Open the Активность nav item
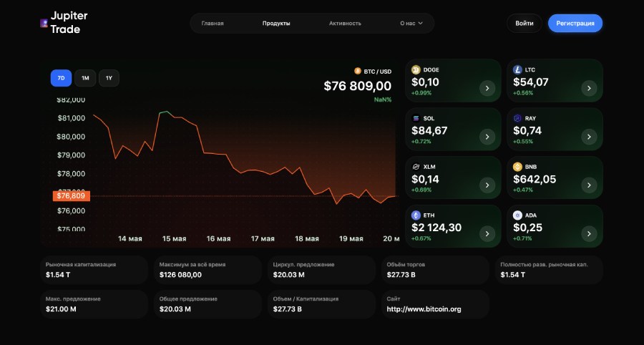Viewport: 644px width, 345px height. (345, 24)
